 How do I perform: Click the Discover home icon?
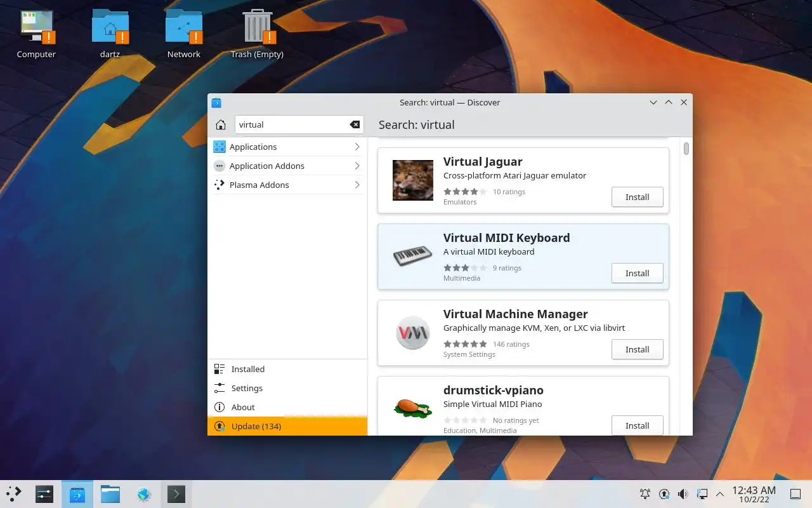220,124
